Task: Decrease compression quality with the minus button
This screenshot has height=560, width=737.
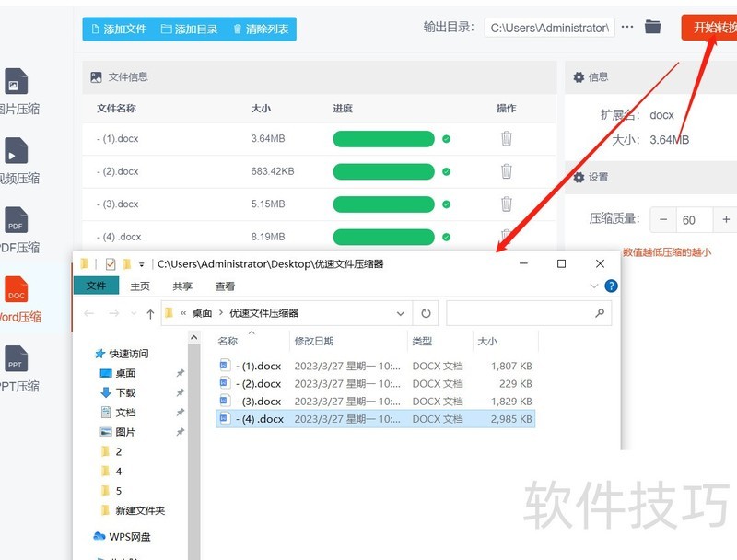Action: 663,220
